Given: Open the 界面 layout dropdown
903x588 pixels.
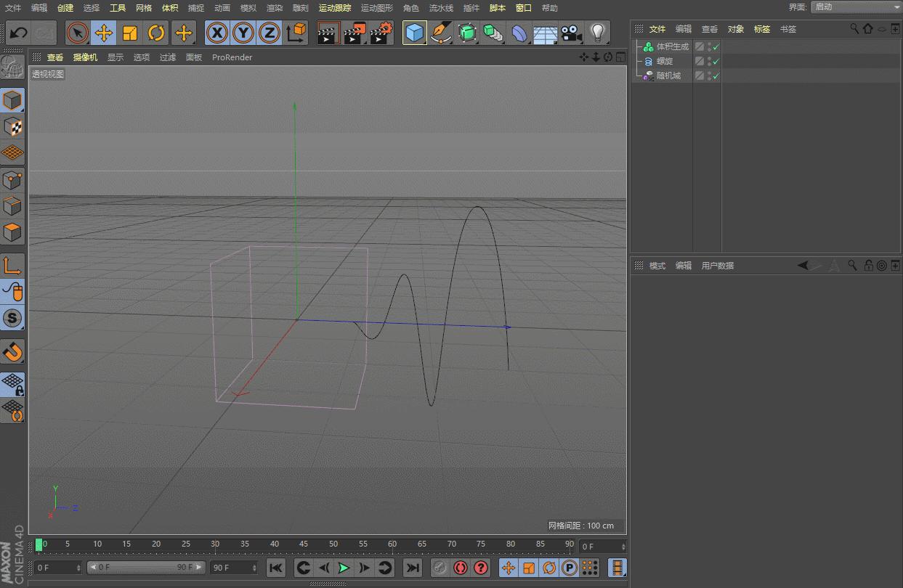Looking at the screenshot, I should pos(855,7).
